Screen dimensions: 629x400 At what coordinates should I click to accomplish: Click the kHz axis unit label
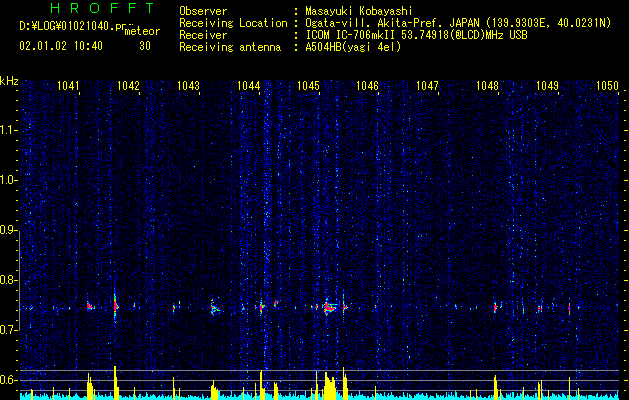[x=9, y=81]
